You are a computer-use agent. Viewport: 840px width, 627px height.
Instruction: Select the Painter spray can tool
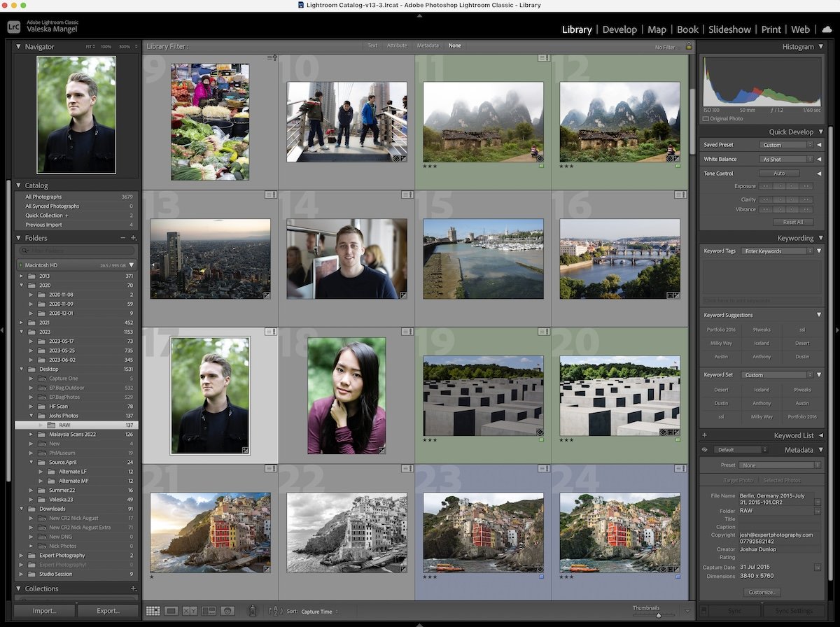point(253,611)
